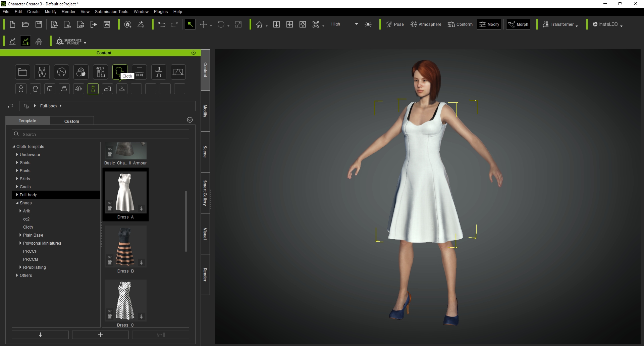The height and width of the screenshot is (346, 644).
Task: Select the Dress_C polka dot thumbnail
Action: tap(125, 301)
